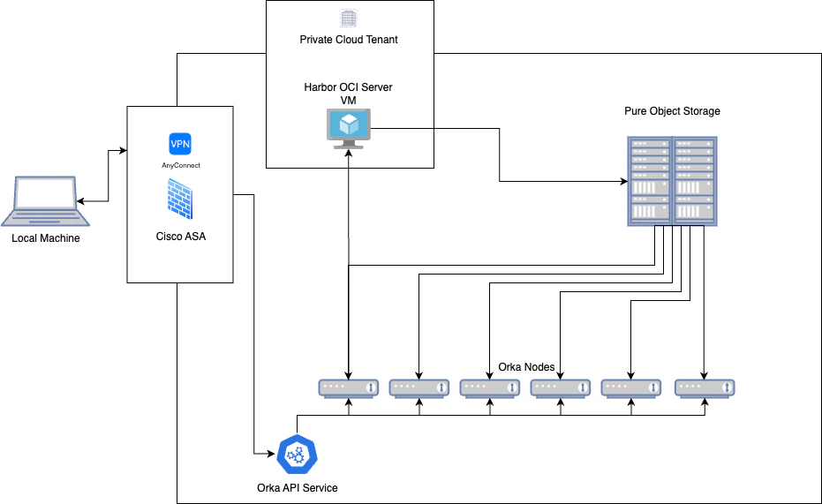Select the first Orka node below Harbor VM

point(349,388)
